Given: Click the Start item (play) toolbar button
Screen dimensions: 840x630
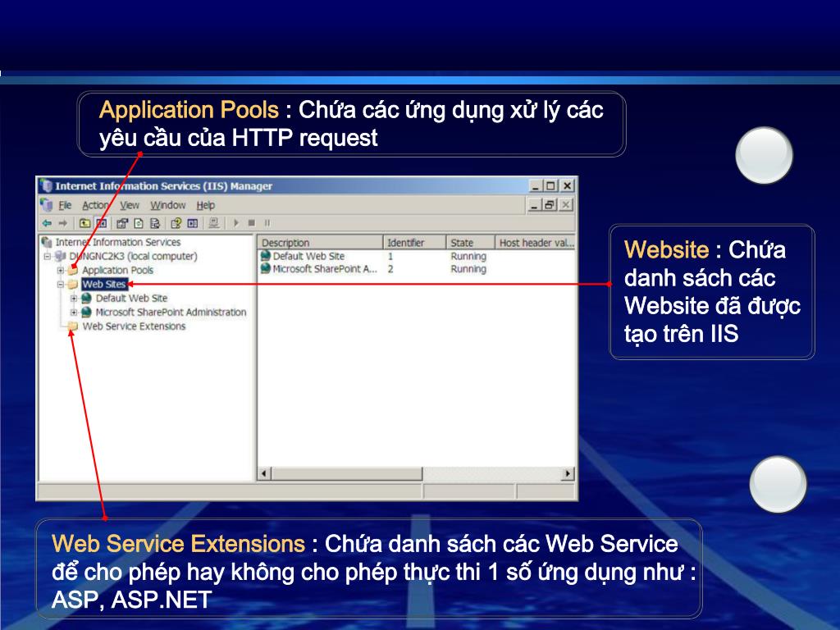Looking at the screenshot, I should click(235, 223).
